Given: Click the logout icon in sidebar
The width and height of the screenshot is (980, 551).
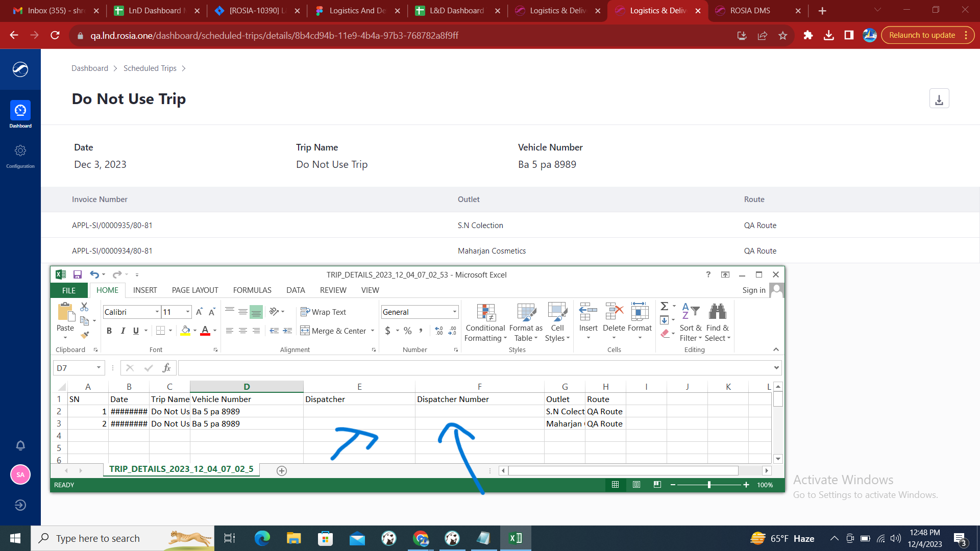Looking at the screenshot, I should pos(20,505).
